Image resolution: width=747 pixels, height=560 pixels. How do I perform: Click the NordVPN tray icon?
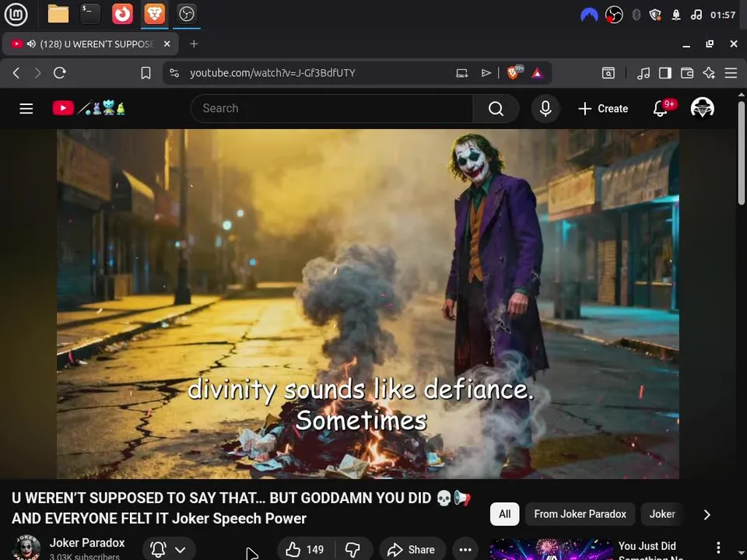589,15
